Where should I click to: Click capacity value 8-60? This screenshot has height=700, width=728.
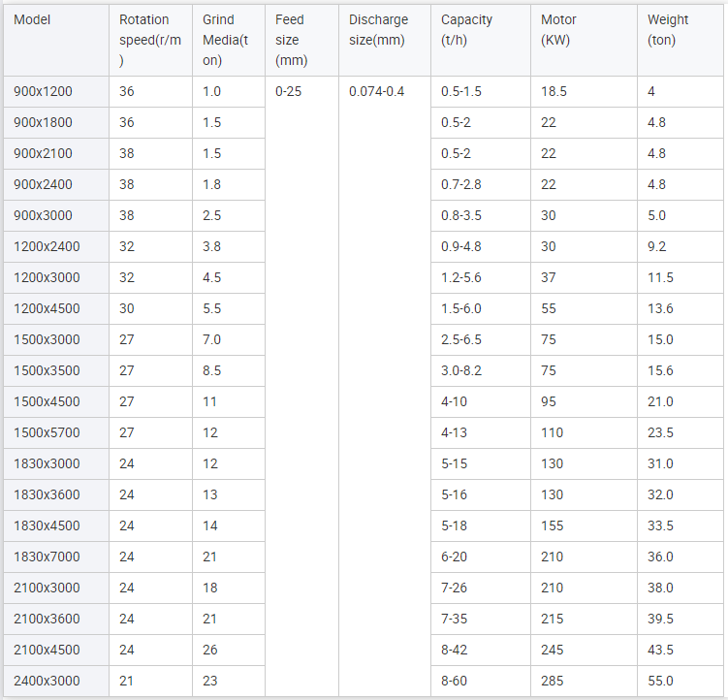coord(454,681)
